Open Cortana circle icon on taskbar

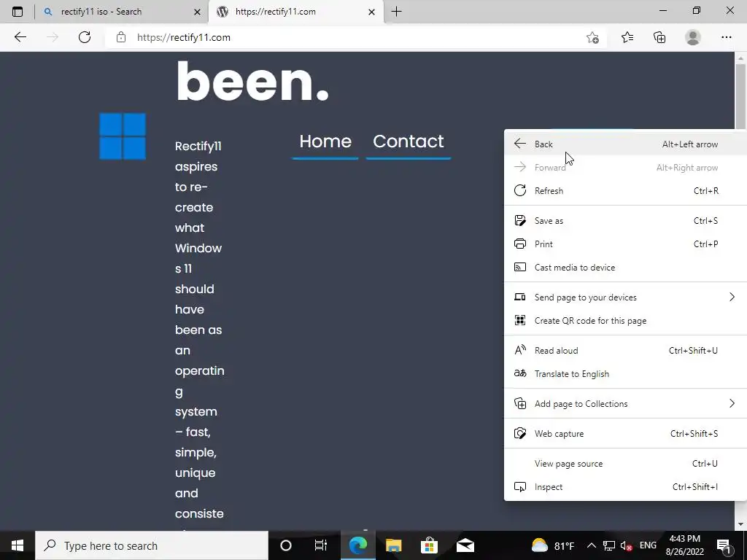286,545
